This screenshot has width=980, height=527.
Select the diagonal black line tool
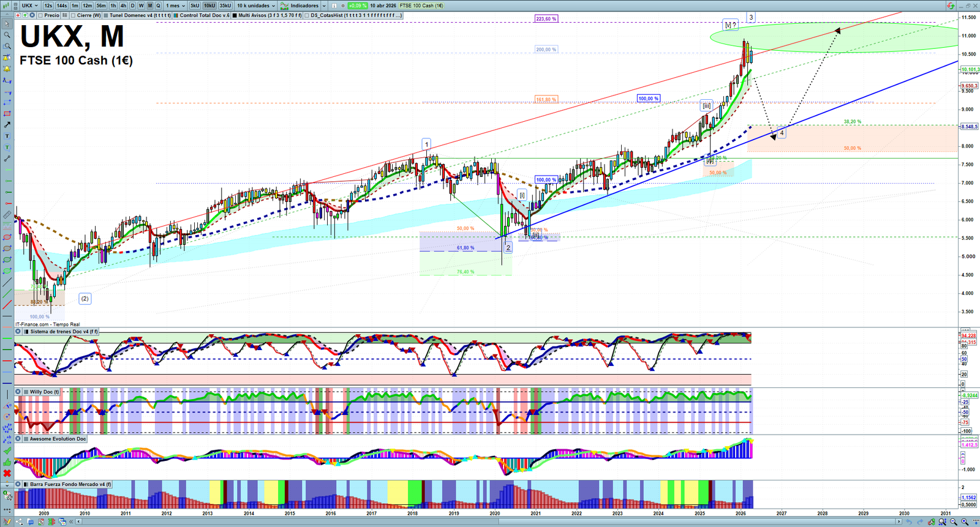[x=7, y=282]
